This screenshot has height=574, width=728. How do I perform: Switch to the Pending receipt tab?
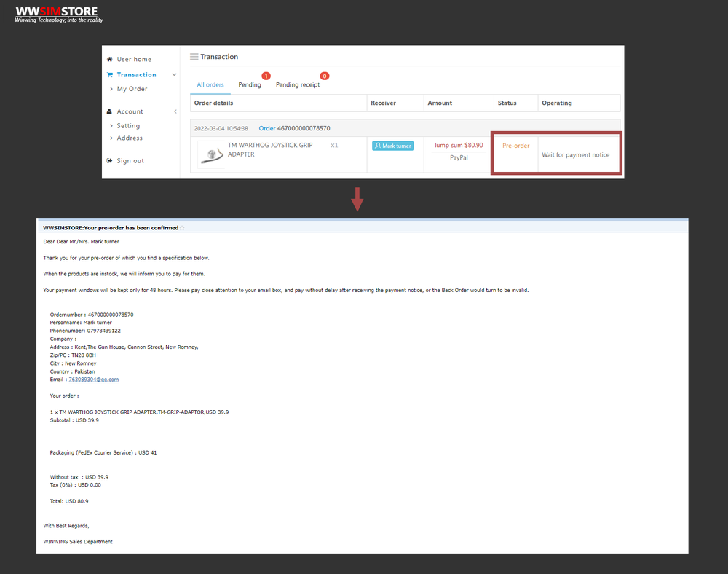[x=298, y=85]
